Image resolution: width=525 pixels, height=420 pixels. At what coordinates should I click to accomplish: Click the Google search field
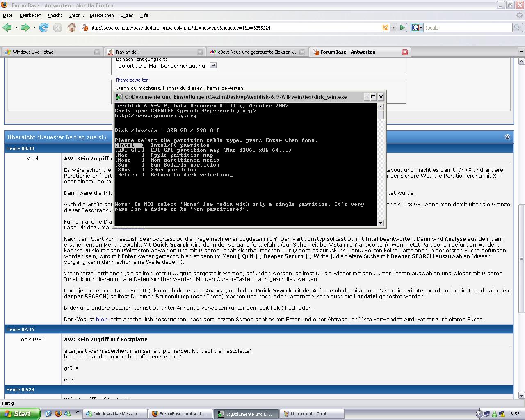click(468, 27)
